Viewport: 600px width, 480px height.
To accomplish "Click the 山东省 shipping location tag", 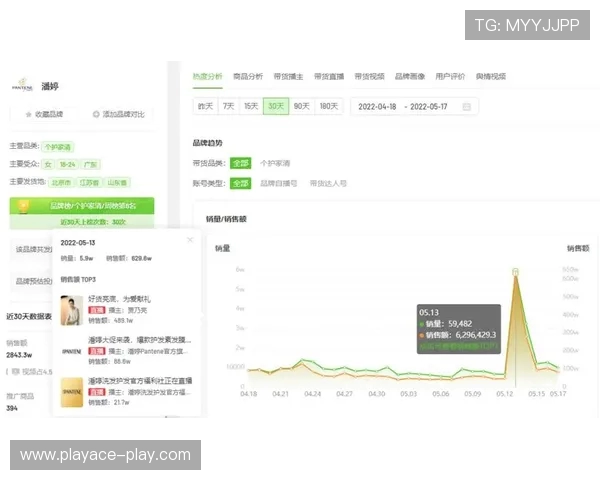I will tap(117, 183).
